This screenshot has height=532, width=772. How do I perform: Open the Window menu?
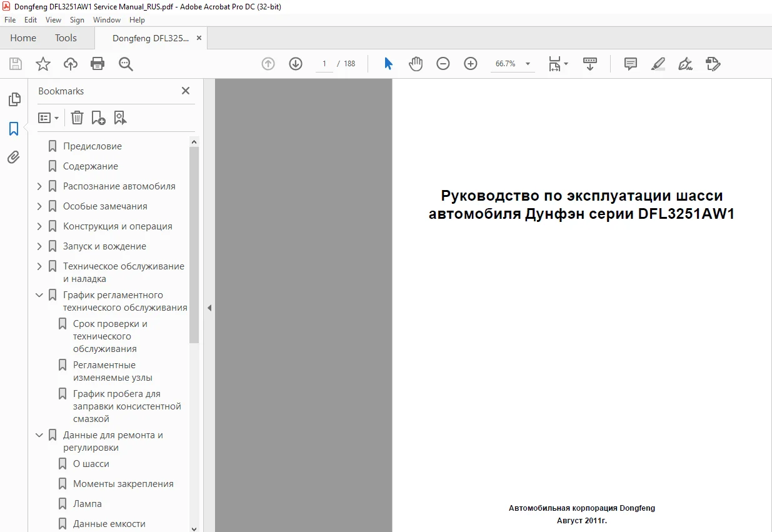[107, 20]
